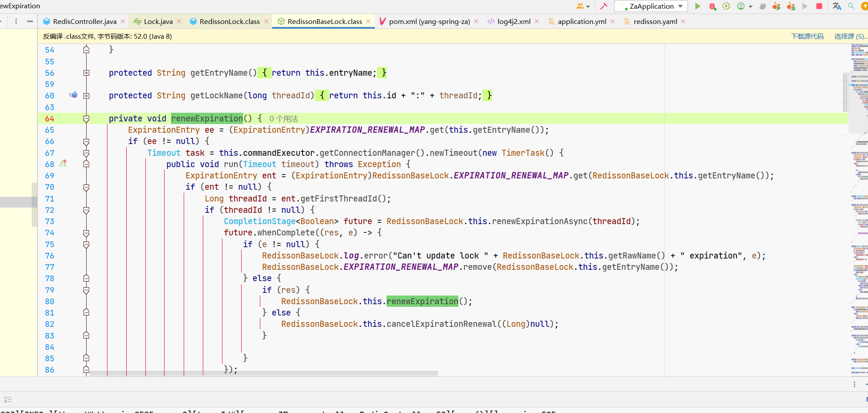Close the log4j2.xml tab

[x=537, y=21]
